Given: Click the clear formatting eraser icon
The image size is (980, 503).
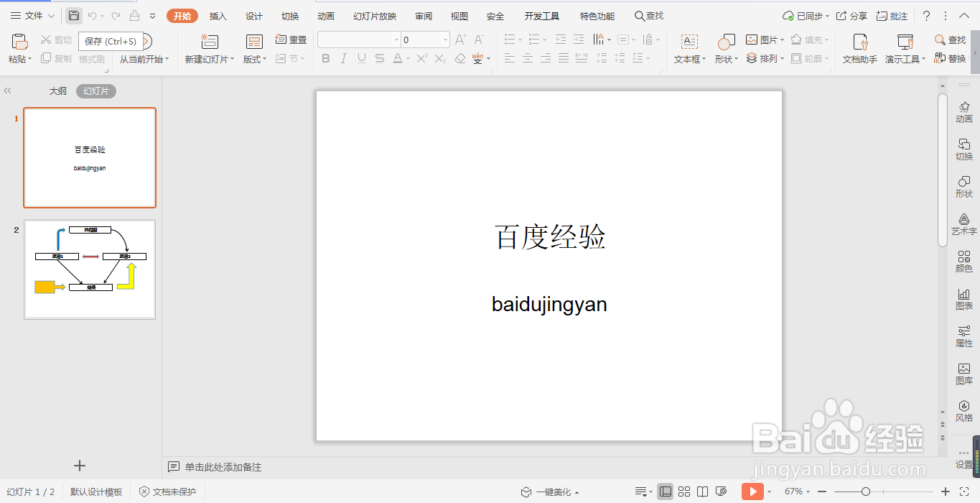Looking at the screenshot, I should click(460, 58).
